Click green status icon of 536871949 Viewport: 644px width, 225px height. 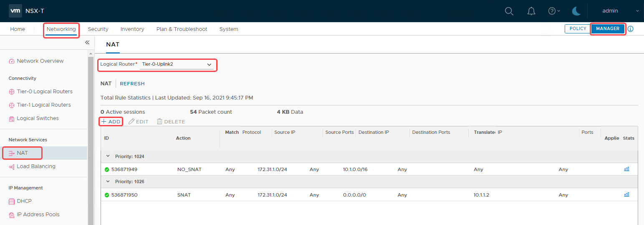tap(107, 170)
